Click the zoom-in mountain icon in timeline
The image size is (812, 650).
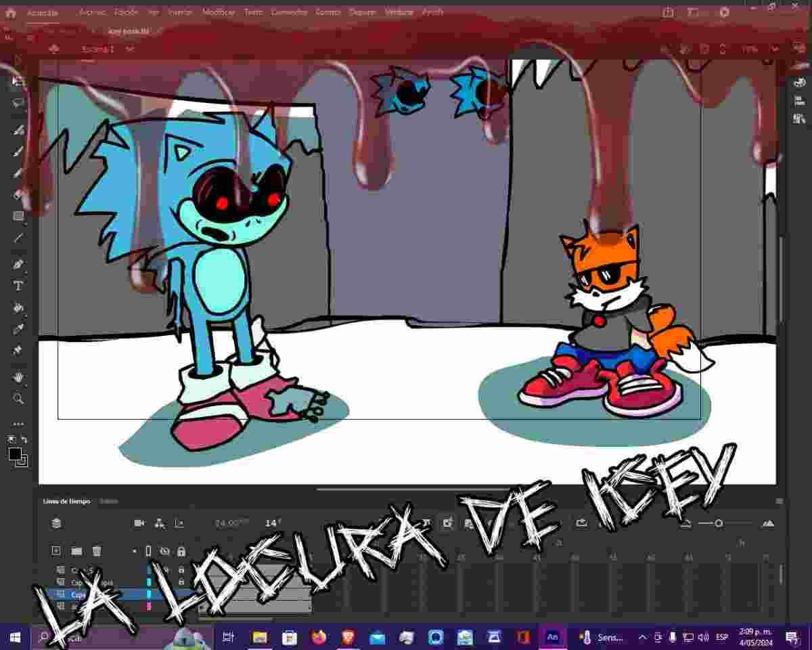[768, 523]
